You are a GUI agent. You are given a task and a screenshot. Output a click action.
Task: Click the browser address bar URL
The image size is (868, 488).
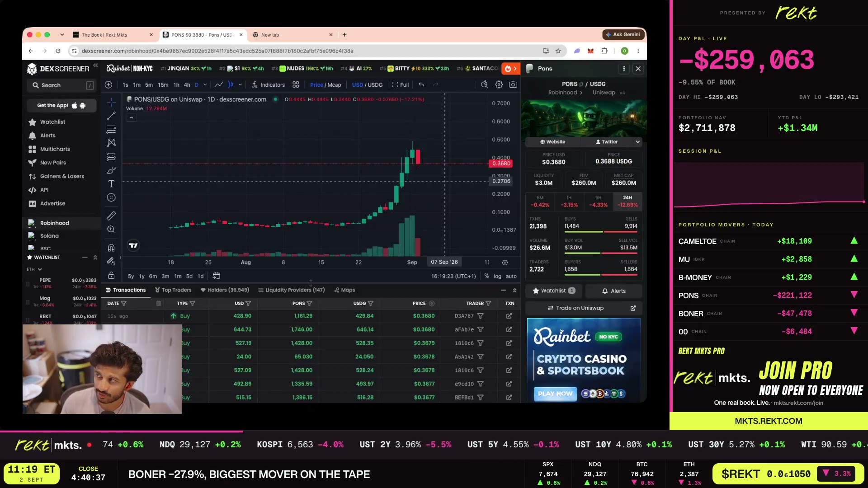pos(217,51)
